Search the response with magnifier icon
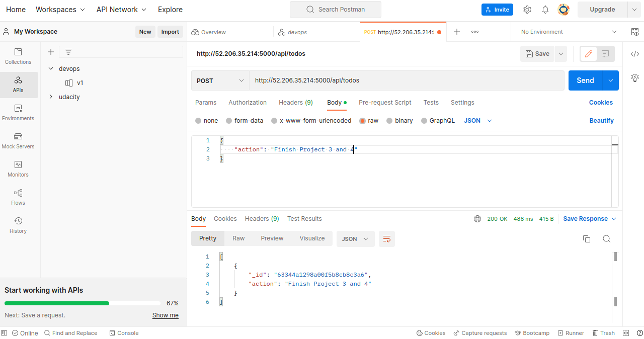The height and width of the screenshot is (339, 644). pyautogui.click(x=607, y=239)
